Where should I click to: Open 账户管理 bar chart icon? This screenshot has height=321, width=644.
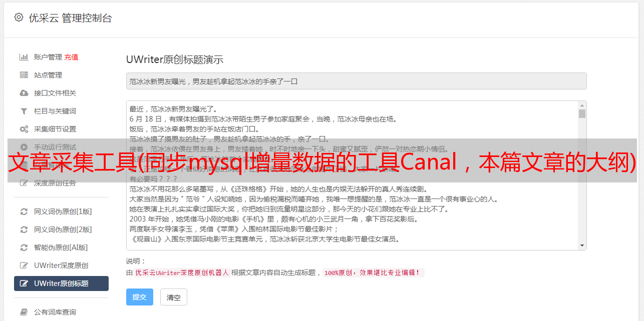coord(24,57)
